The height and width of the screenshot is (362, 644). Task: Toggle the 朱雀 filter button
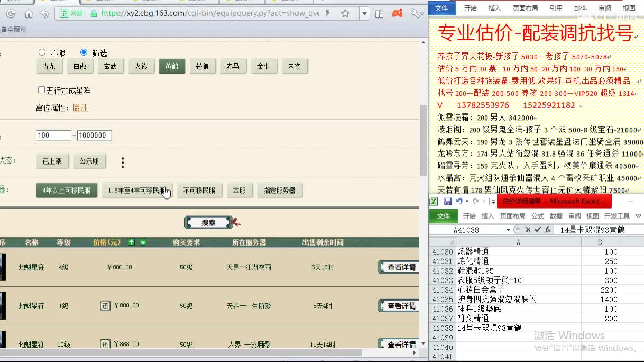tap(295, 66)
